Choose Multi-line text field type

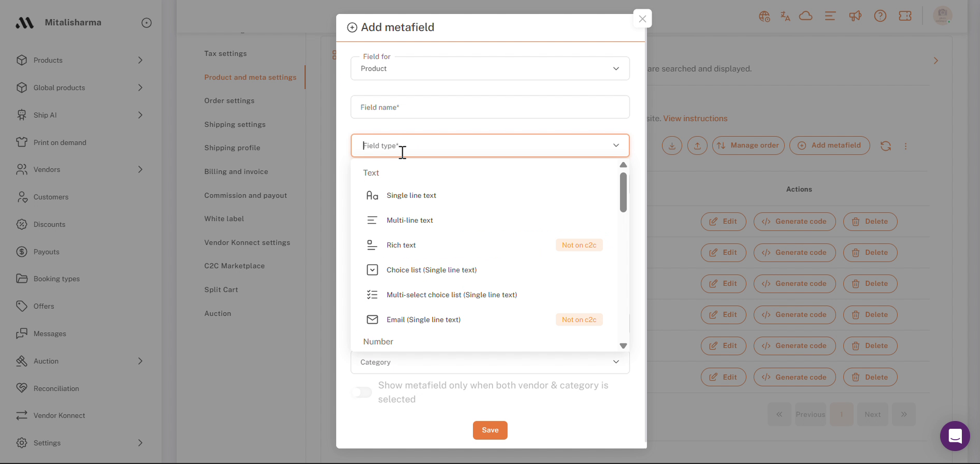484,220
